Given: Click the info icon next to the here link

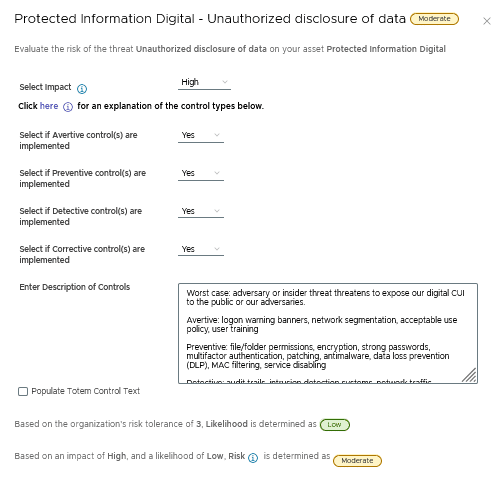Looking at the screenshot, I should point(68,107).
